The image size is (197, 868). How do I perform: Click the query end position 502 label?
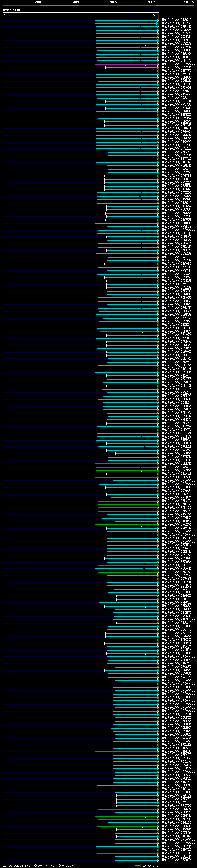(x=155, y=15)
